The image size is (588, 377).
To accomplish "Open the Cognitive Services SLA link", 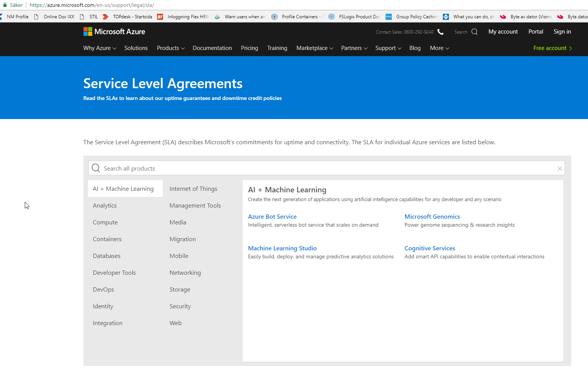I will [x=429, y=248].
